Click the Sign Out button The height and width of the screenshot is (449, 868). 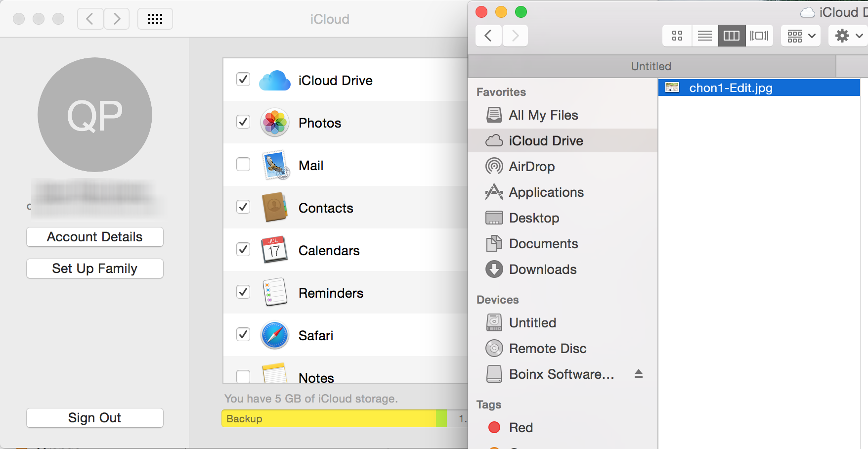[95, 418]
